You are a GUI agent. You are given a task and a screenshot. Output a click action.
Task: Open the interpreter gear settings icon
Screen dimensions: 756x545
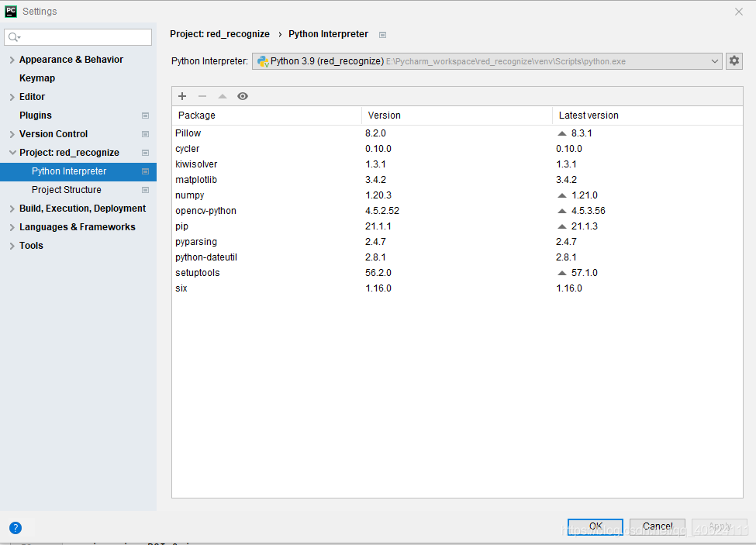(734, 60)
